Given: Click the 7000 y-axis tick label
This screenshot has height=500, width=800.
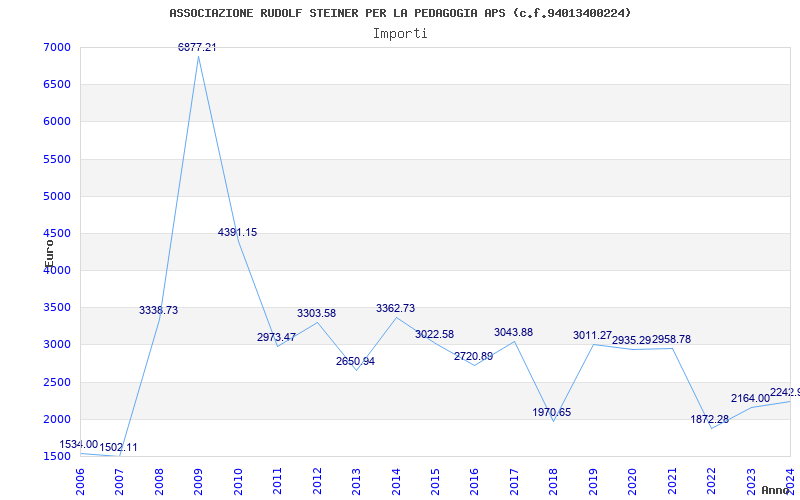Looking at the screenshot, I should [57, 47].
